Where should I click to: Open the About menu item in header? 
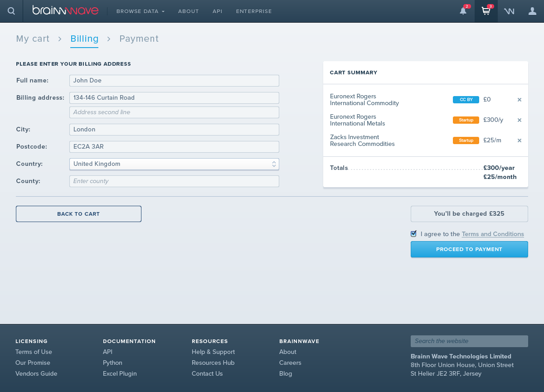pos(189,11)
